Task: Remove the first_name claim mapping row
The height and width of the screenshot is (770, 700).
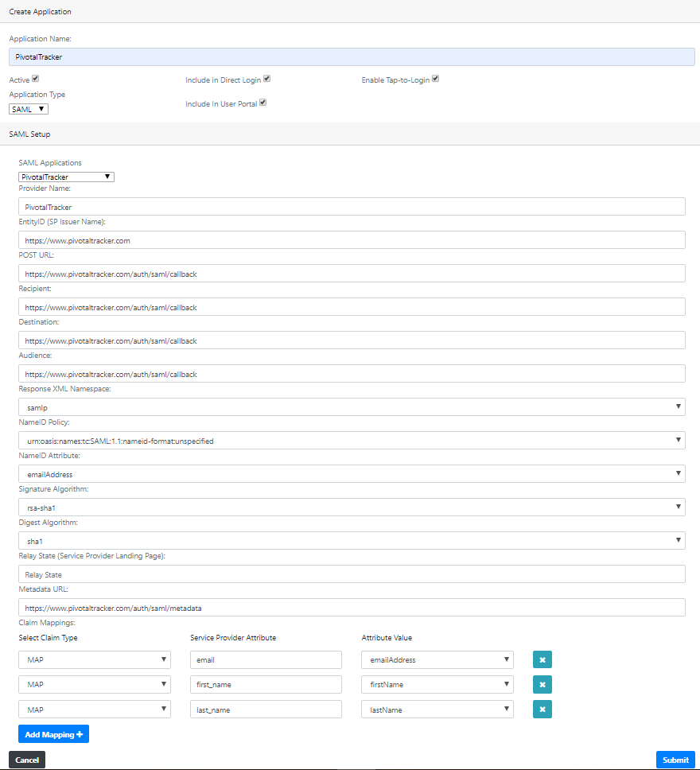Action: point(542,684)
